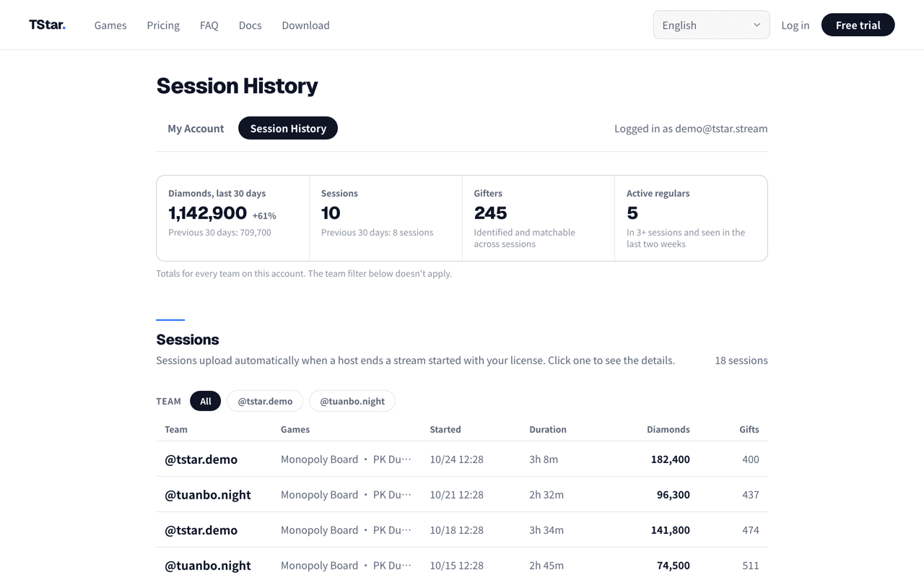The height and width of the screenshot is (578, 924).
Task: Click the 3h 34m duration cell
Action: (x=546, y=530)
